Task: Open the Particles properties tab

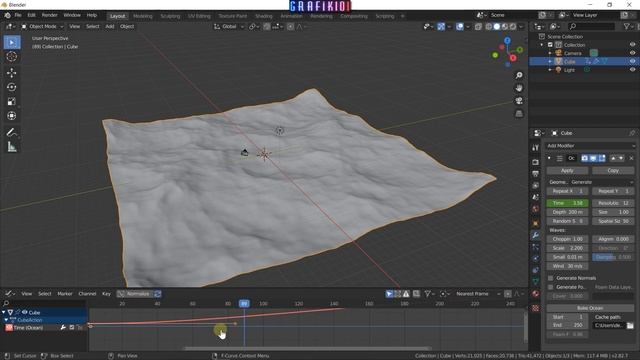Action: tap(536, 247)
